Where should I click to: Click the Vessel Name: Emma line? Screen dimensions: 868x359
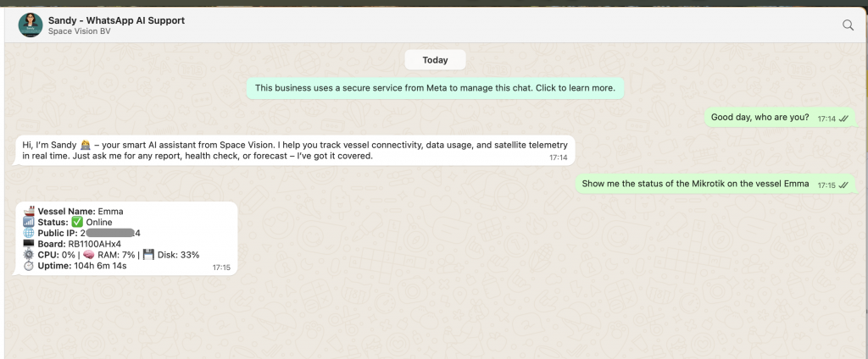(81, 212)
